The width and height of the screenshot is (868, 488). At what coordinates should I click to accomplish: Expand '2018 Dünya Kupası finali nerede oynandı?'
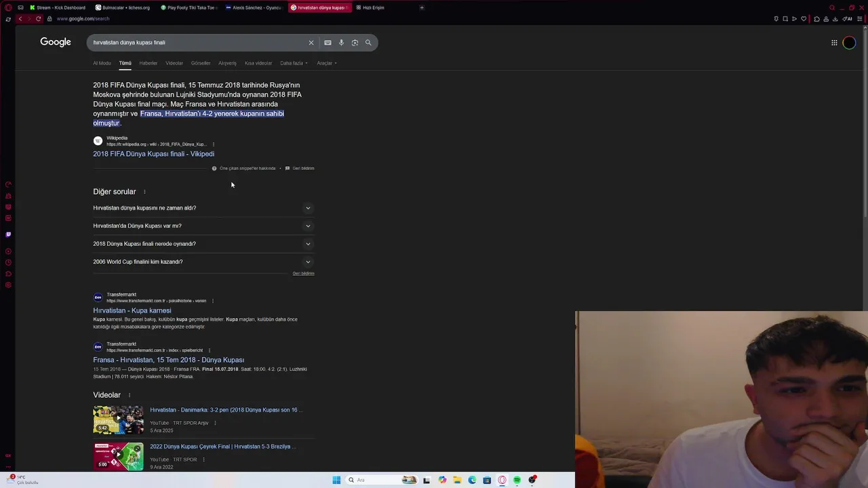click(x=203, y=244)
